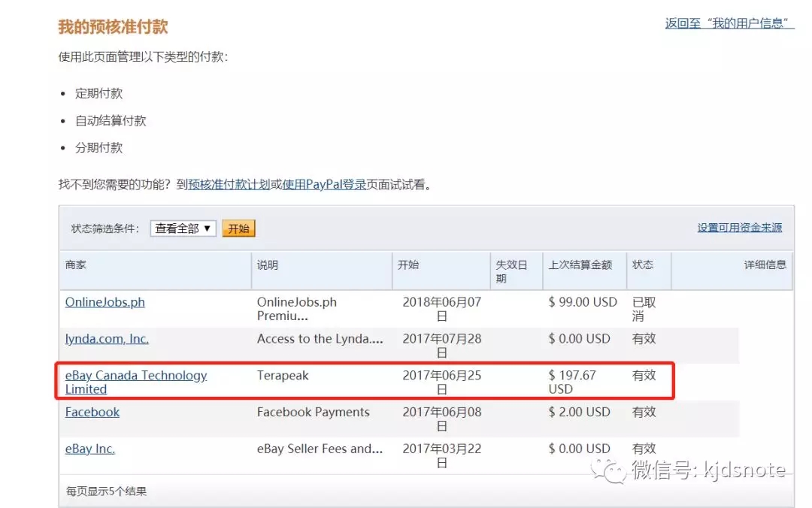
Task: Click the 状态 column header
Action: 643,265
